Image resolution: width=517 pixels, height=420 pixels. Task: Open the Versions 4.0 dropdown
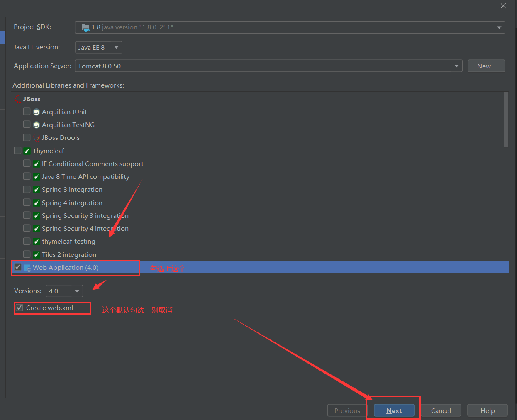(x=64, y=291)
